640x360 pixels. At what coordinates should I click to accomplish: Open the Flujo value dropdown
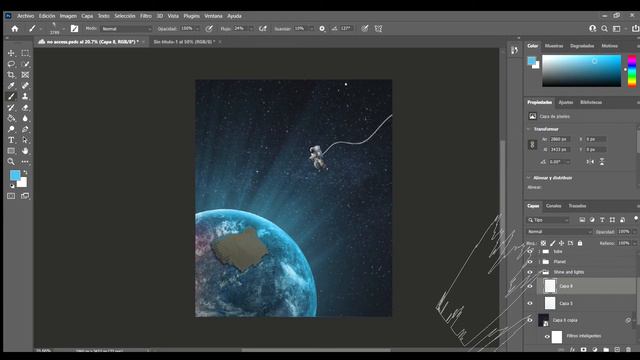coord(251,29)
